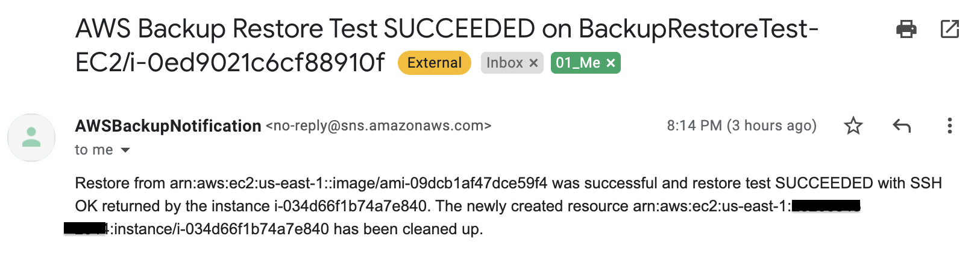Image resolution: width=980 pixels, height=256 pixels.
Task: Open the Inbox label
Action: tap(504, 63)
